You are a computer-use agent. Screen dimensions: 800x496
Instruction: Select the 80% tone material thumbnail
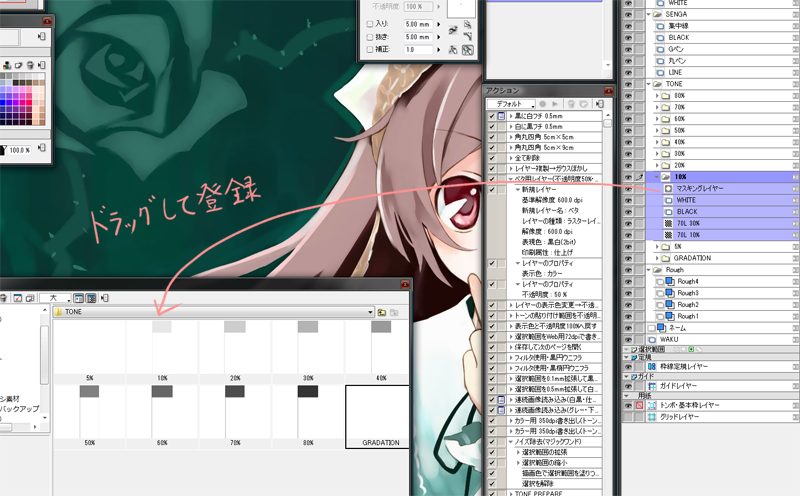point(308,416)
